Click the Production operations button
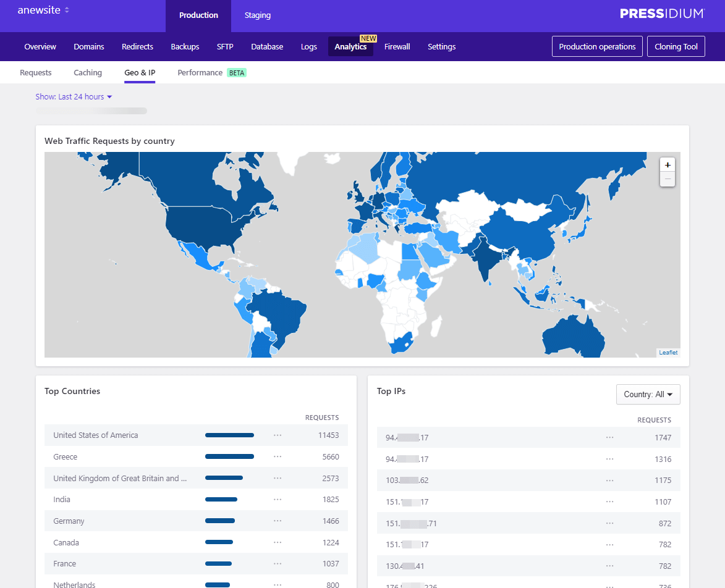Image resolution: width=725 pixels, height=588 pixels. pos(597,46)
